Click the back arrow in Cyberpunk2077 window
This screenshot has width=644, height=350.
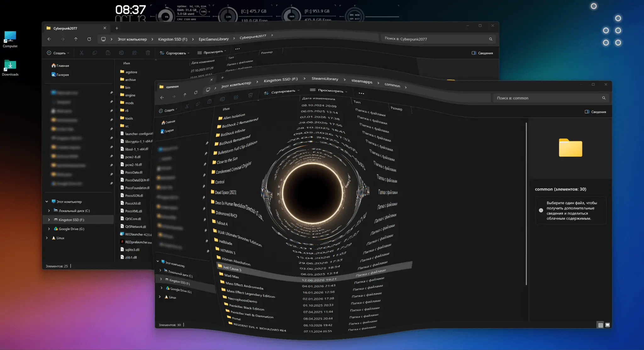coord(49,39)
